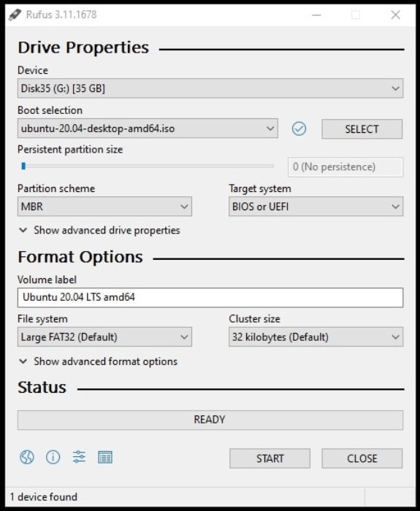Expand Show advanced drive properties

tap(99, 230)
